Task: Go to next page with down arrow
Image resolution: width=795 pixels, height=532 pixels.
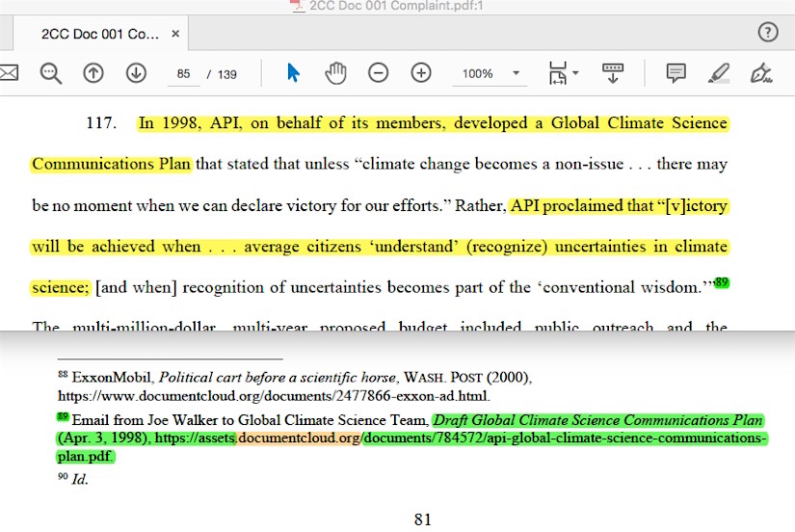Action: pyautogui.click(x=136, y=73)
